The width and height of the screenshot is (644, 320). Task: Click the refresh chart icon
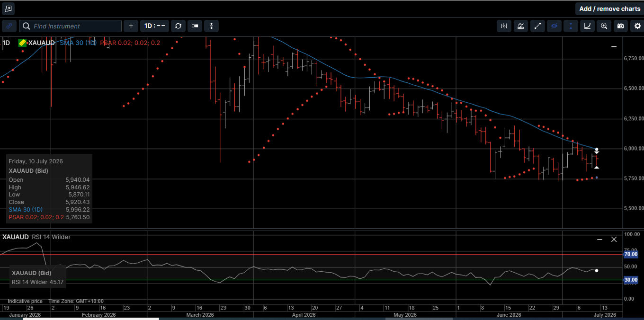point(178,26)
